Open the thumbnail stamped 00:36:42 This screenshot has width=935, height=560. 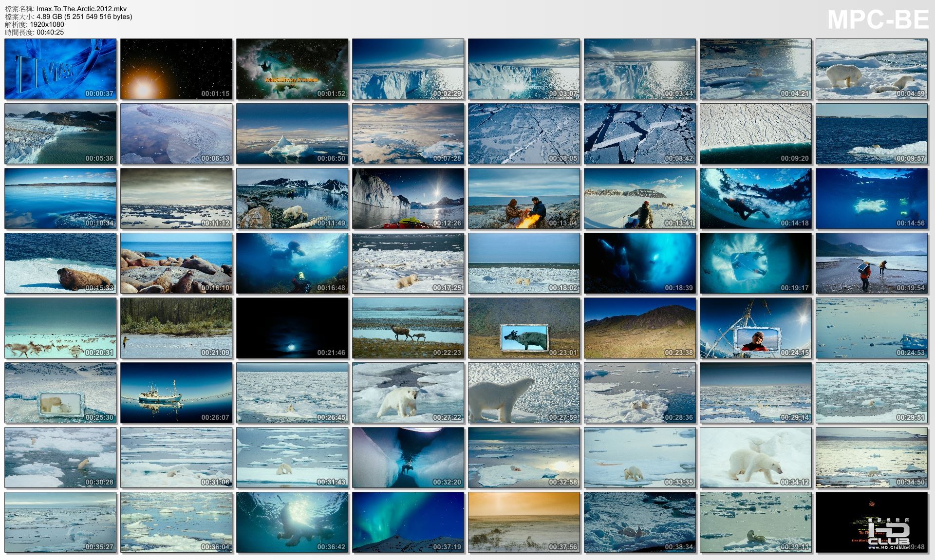tap(292, 523)
